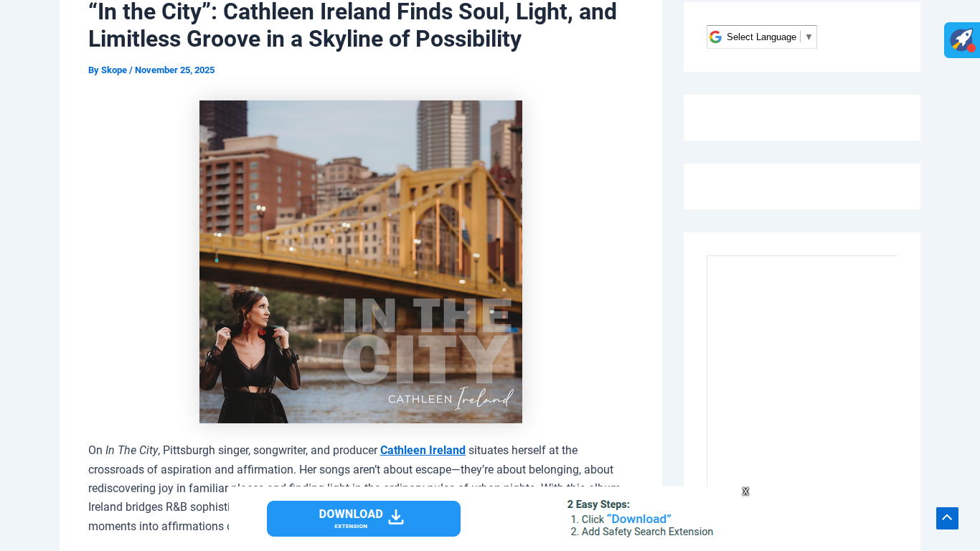
Task: Click the italic "In The City" in paragraph
Action: click(x=131, y=451)
